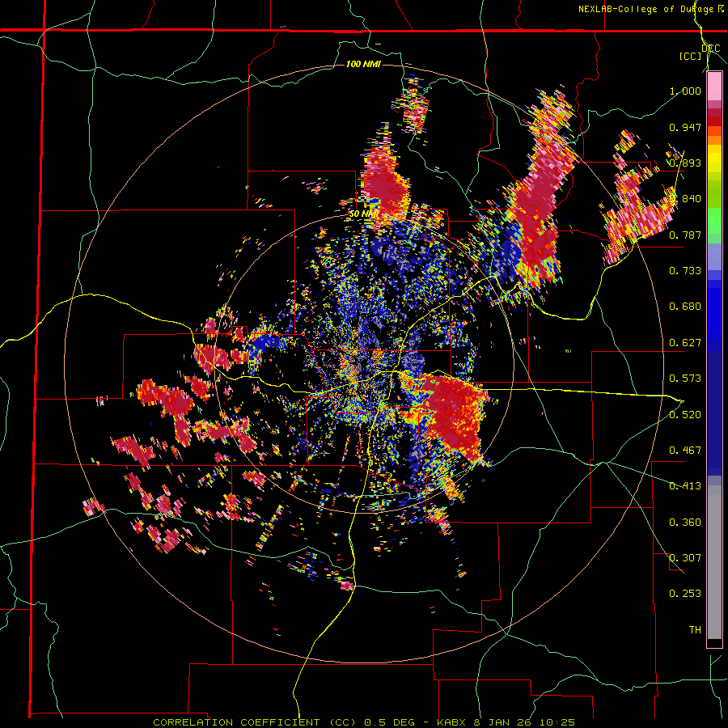728x728 pixels.
Task: Select the 1.000 value on color scale
Action: [685, 91]
